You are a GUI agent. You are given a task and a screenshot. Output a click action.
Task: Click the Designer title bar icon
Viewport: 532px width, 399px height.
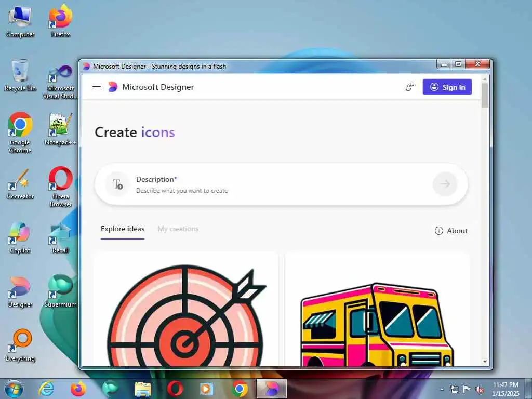87,66
